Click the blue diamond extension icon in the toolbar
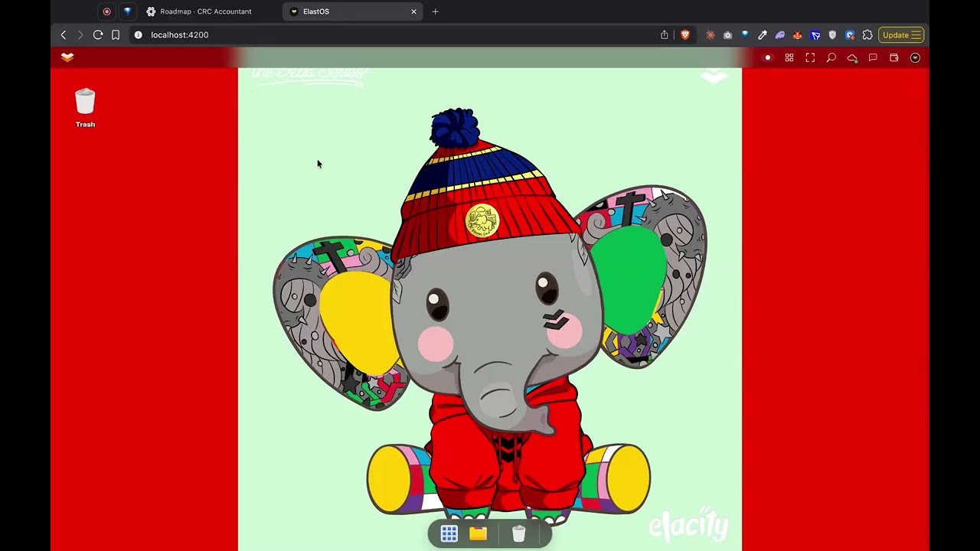The height and width of the screenshot is (551, 980). click(x=745, y=34)
